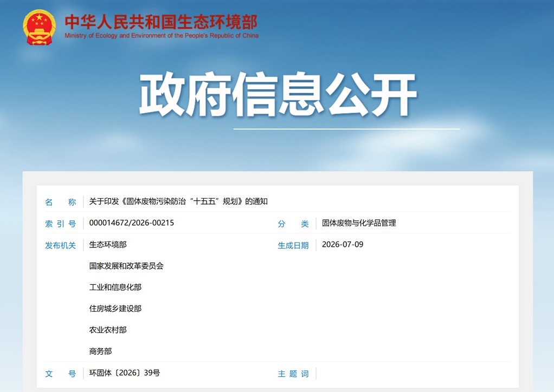Click the 政府信息公开 banner heading
This screenshot has height=392, width=554.
[278, 94]
